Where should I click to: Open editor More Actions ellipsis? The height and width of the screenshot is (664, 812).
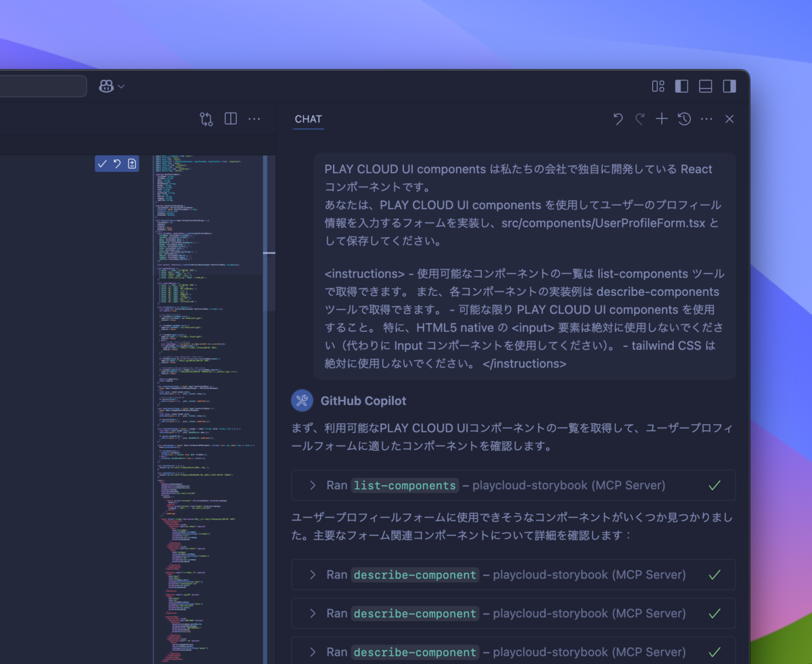point(254,119)
